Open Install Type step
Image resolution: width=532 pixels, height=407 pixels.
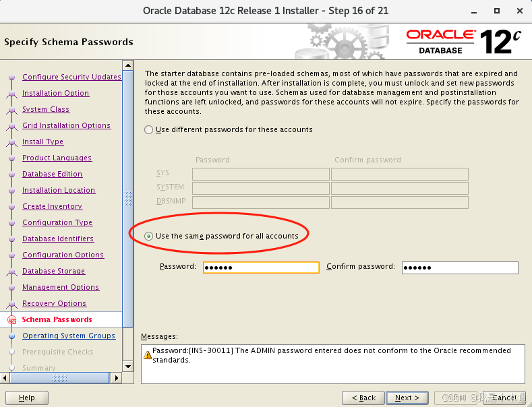(x=42, y=142)
